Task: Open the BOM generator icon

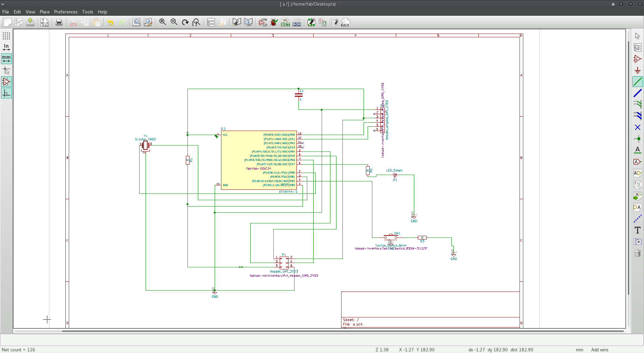Action: point(297,22)
